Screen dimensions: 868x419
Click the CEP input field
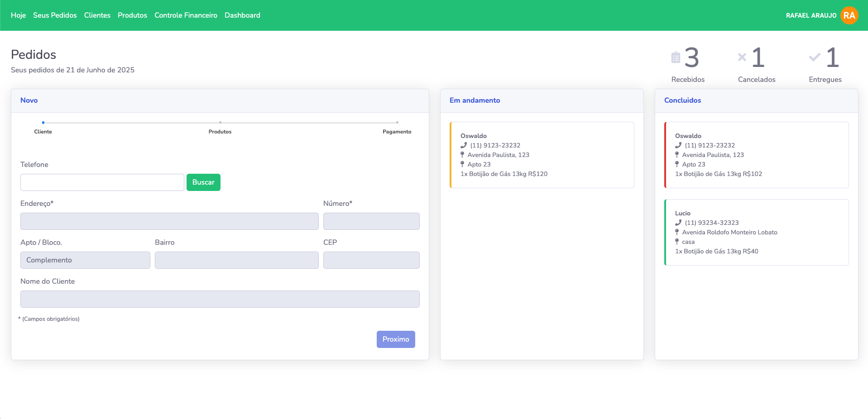click(371, 260)
